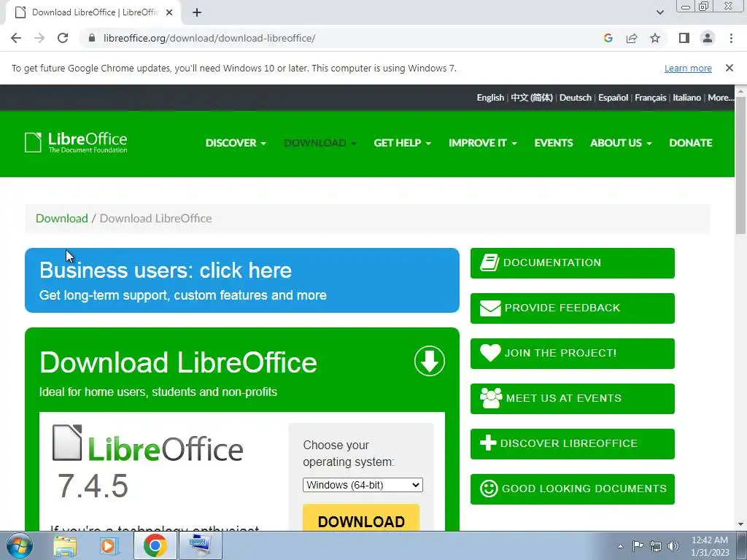Click the Download breadcrumb link

(x=62, y=218)
